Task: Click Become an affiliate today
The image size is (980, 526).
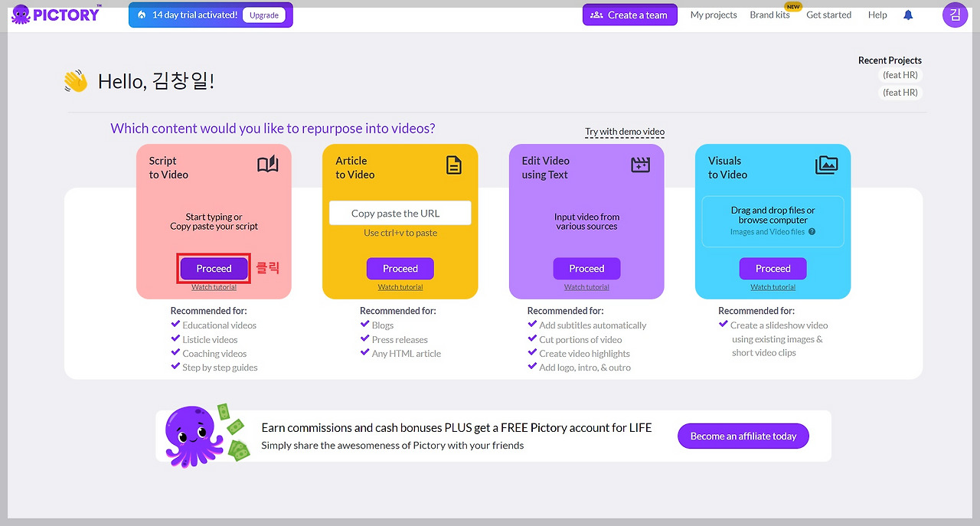Action: pyautogui.click(x=743, y=436)
